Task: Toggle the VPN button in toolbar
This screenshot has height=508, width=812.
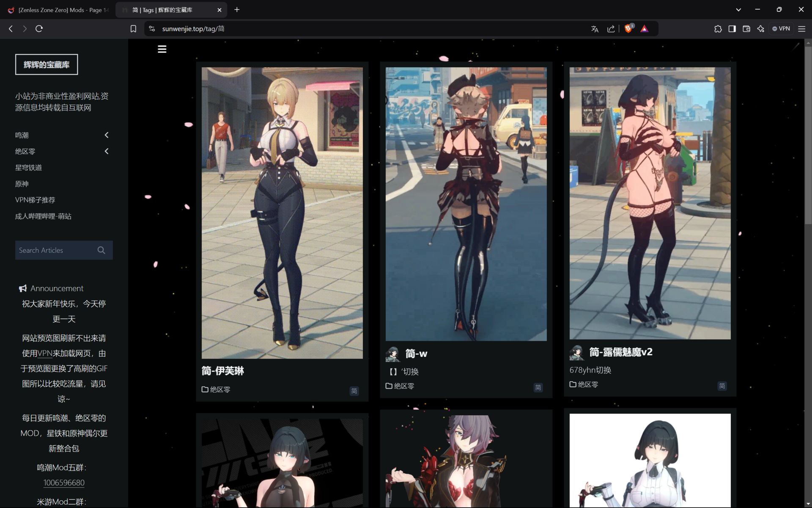Action: (x=781, y=29)
